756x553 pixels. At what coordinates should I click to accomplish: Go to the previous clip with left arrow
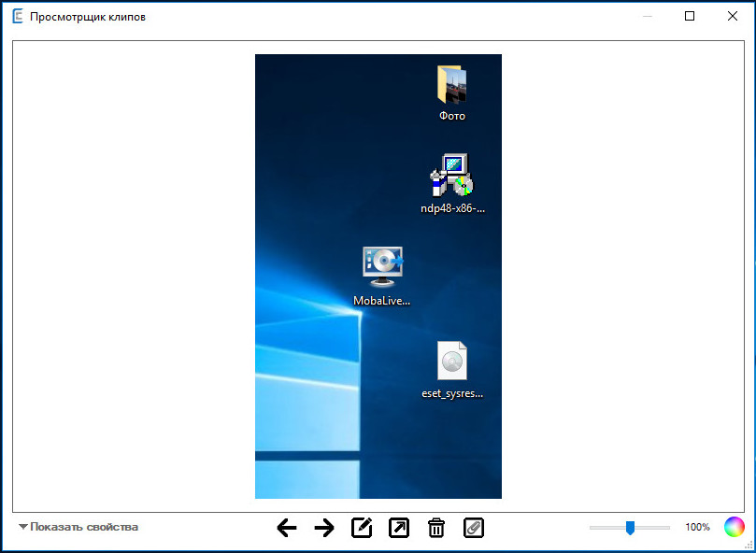(287, 528)
